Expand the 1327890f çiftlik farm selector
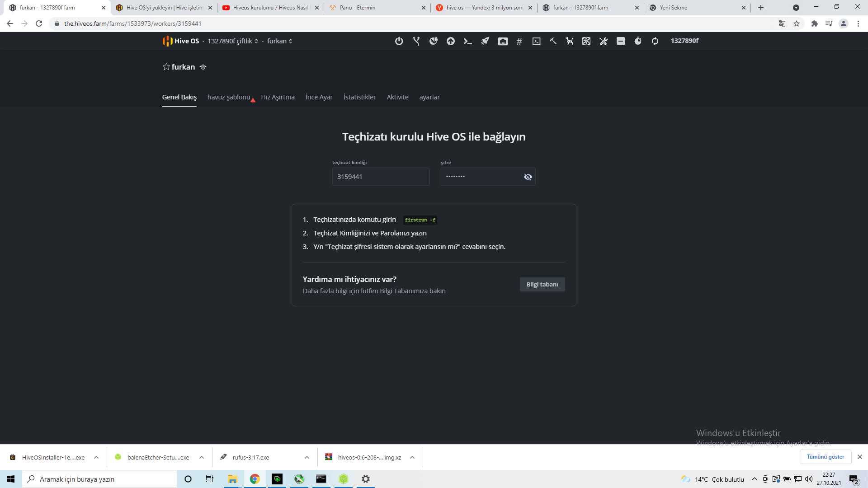868x488 pixels. pyautogui.click(x=233, y=41)
